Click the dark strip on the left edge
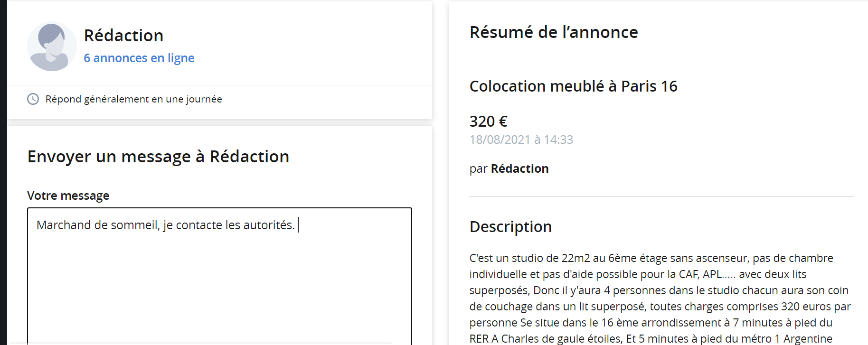This screenshot has width=868, height=345. 3,171
